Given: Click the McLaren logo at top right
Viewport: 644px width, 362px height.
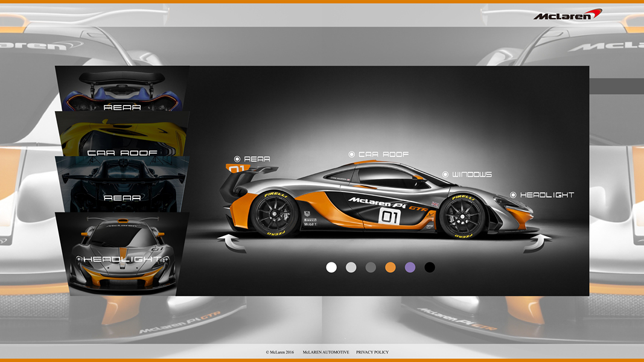Looking at the screenshot, I should pos(567,14).
